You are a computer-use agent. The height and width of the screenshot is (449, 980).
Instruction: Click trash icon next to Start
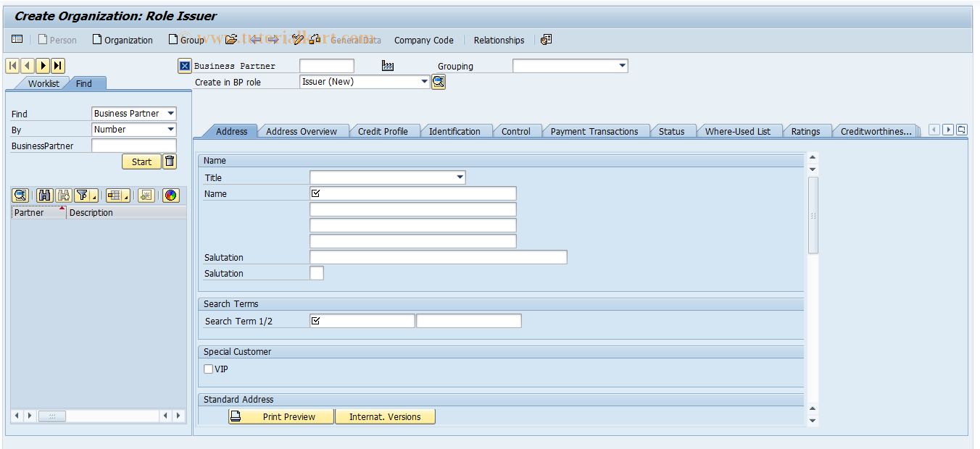[x=169, y=161]
